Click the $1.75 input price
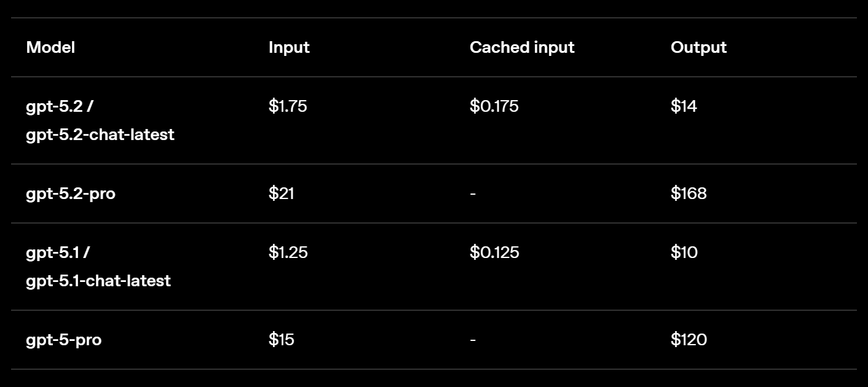Viewport: 868px width, 387px height. [x=288, y=106]
